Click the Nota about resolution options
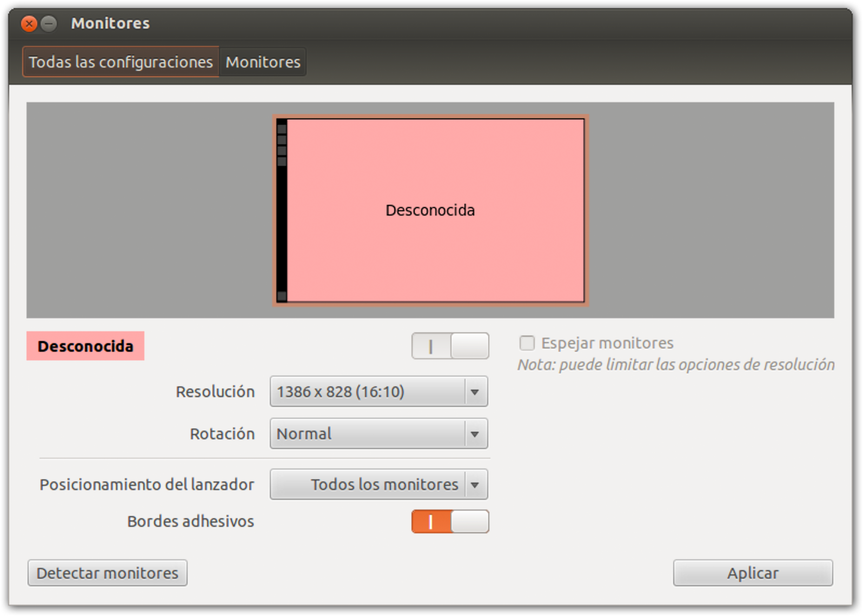 676,365
